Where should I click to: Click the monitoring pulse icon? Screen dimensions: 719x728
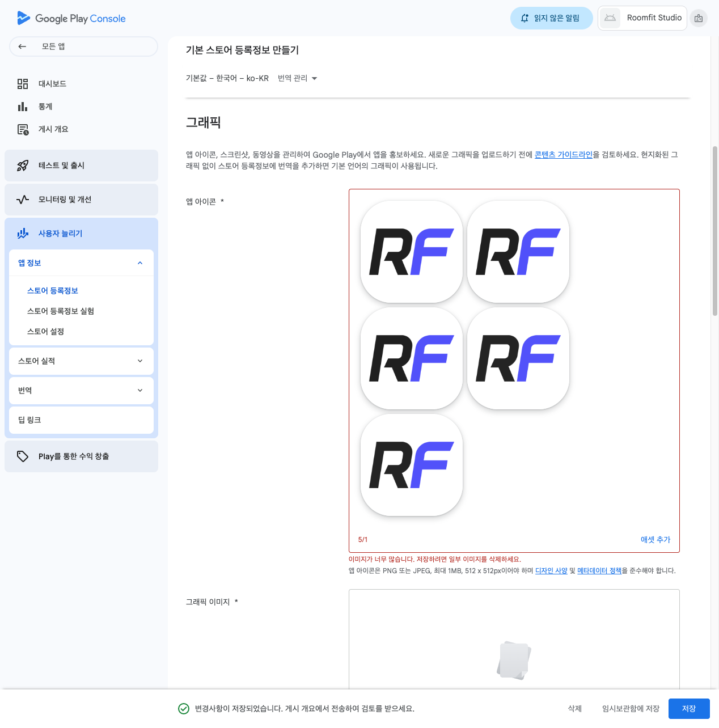23,200
